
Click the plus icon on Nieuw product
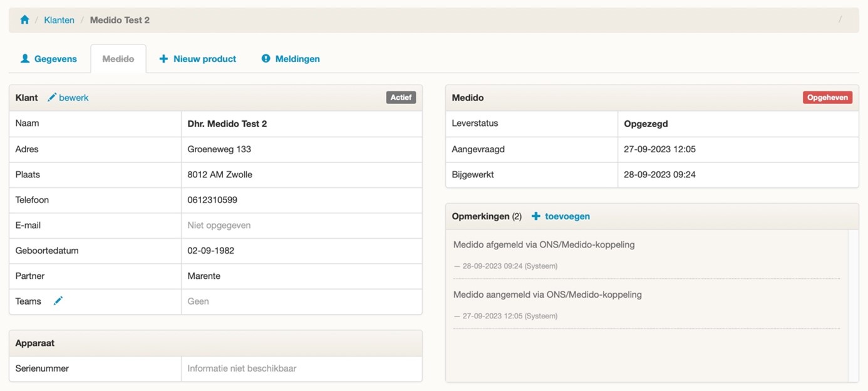[x=163, y=59]
